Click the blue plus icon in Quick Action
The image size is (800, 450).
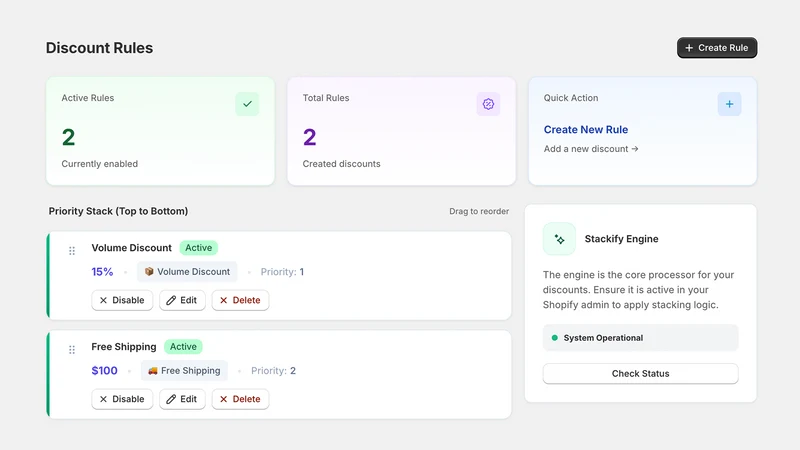(x=729, y=104)
